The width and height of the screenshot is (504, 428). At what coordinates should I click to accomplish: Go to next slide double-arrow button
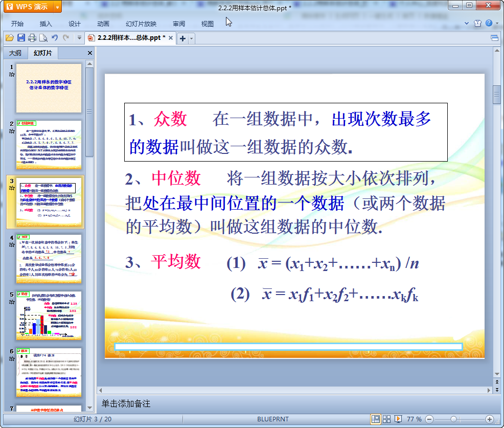497,390
